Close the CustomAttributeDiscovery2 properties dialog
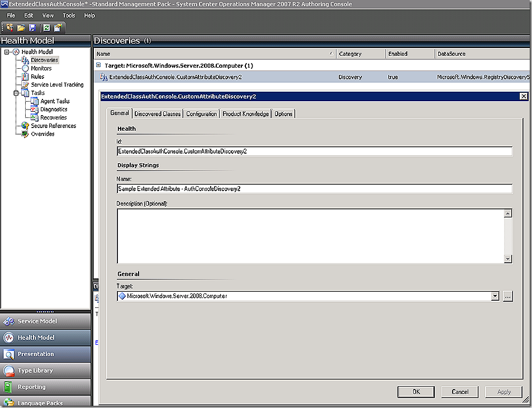Screen dimensions: 532x408 pyautogui.click(x=524, y=96)
